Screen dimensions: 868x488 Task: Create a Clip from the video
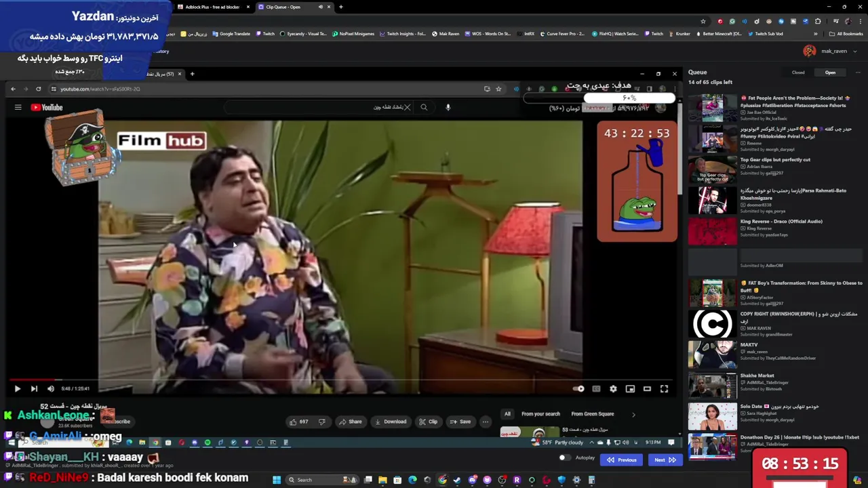(x=428, y=422)
